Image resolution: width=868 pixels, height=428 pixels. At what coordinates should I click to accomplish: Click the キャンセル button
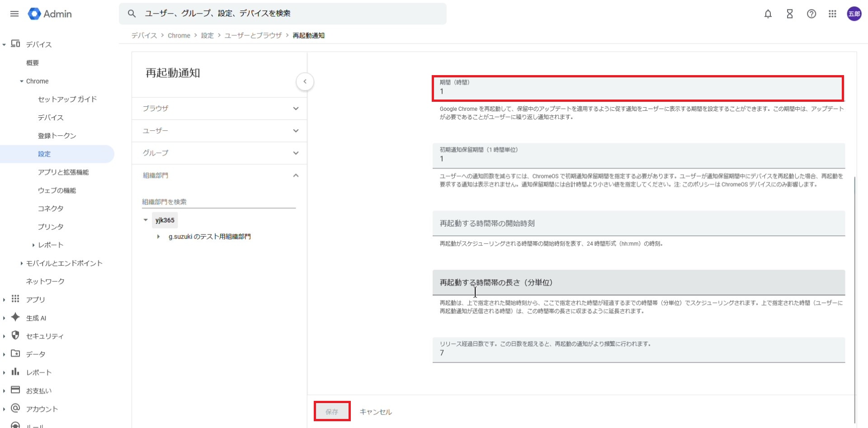(375, 412)
